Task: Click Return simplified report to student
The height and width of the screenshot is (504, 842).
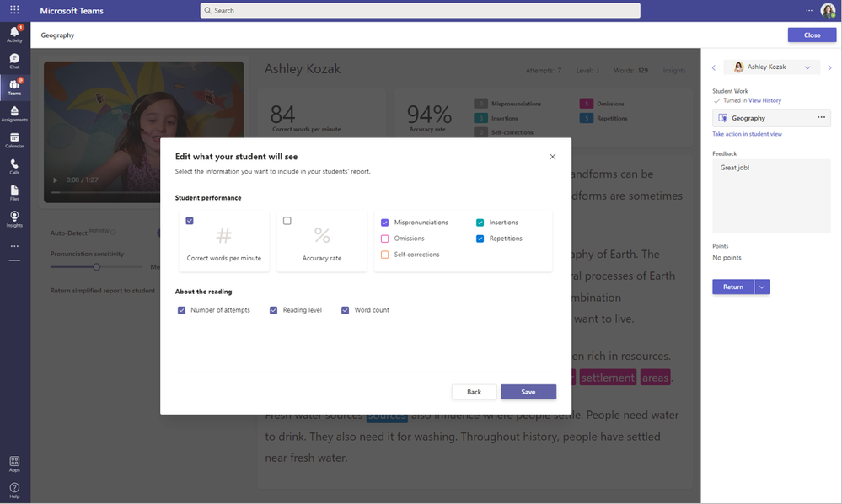Action: click(x=103, y=291)
